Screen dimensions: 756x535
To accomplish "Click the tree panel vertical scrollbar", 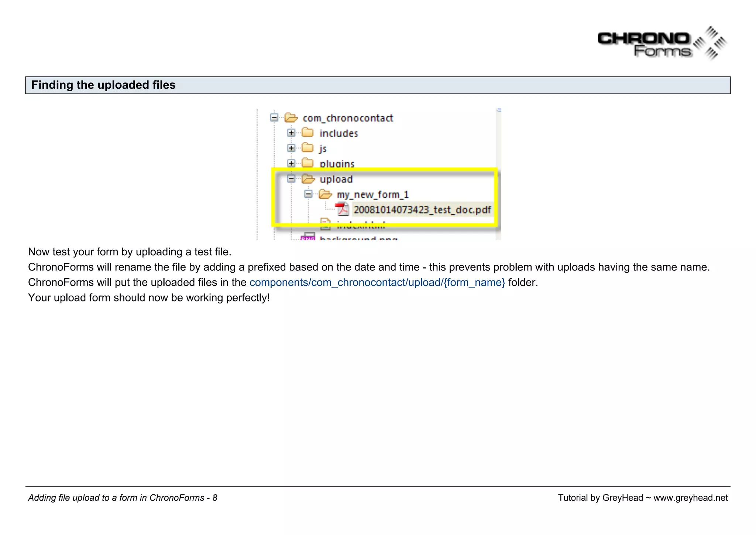I will click(499, 174).
